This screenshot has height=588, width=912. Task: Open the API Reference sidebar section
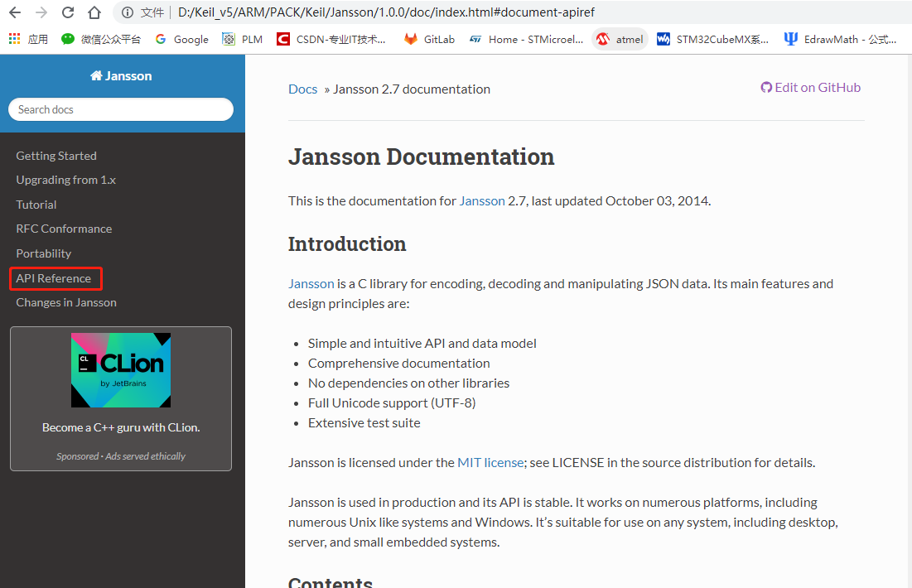pos(55,277)
